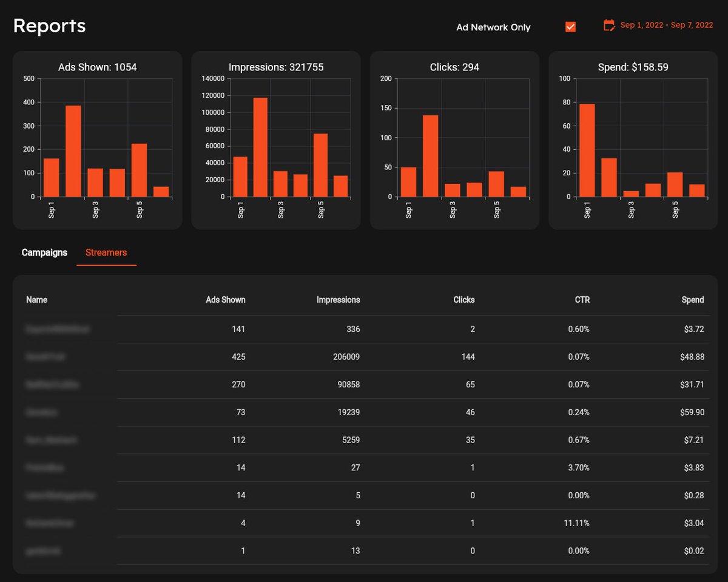Click the Impressions value 5259
This screenshot has width=728, height=582.
point(350,440)
